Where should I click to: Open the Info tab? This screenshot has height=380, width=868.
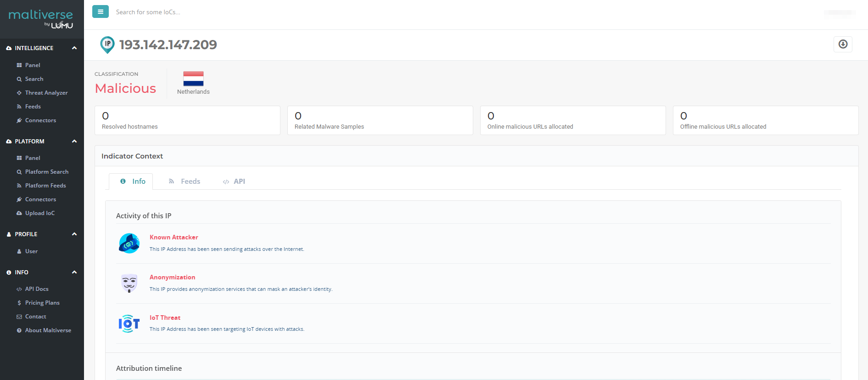[131, 181]
